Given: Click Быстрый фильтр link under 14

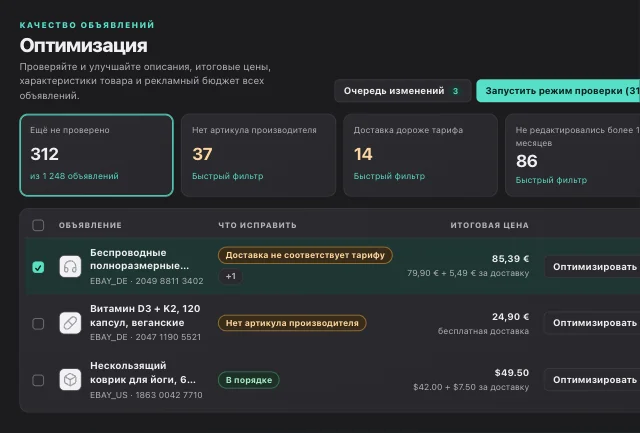Looking at the screenshot, I should tap(389, 176).
